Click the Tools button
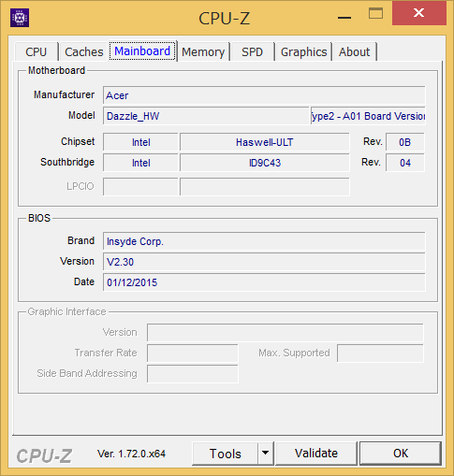The image size is (454, 476). point(226,454)
